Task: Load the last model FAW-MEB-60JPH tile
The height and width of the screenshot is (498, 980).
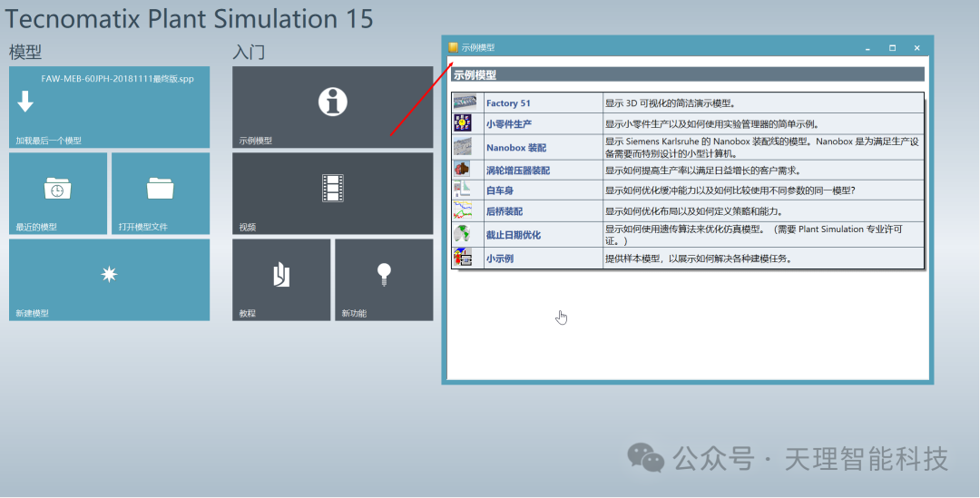Action: [110, 107]
